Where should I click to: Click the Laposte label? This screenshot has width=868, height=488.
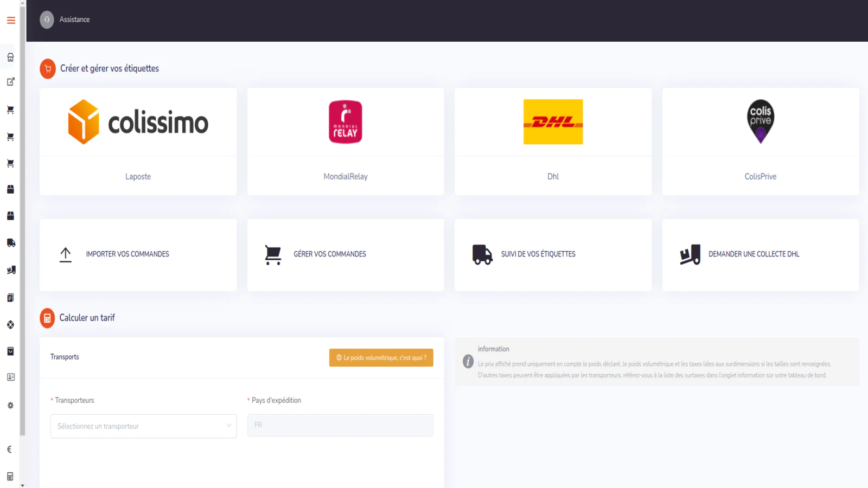[x=138, y=177]
